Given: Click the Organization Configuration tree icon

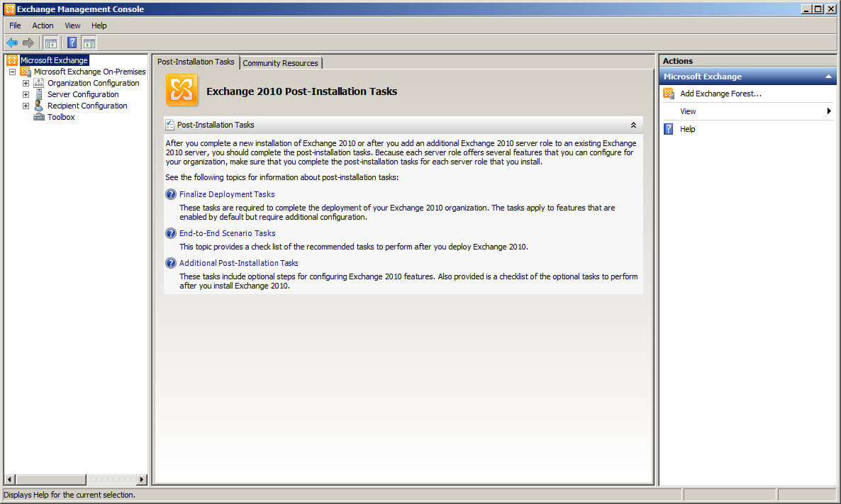Looking at the screenshot, I should 38,83.
